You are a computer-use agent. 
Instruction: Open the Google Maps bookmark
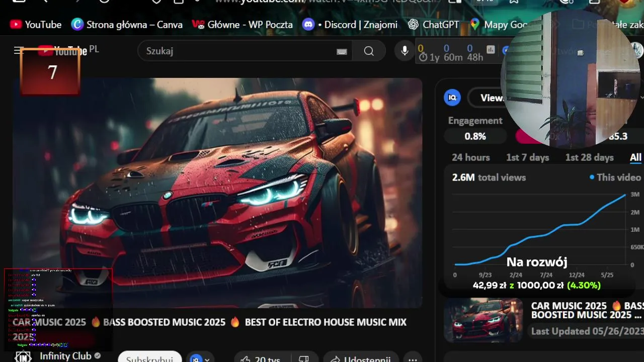pyautogui.click(x=499, y=24)
